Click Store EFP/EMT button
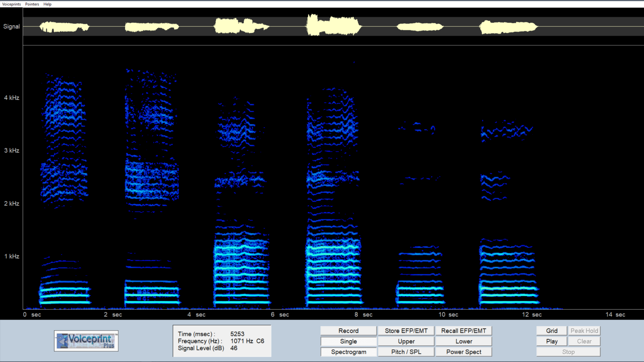 click(406, 331)
